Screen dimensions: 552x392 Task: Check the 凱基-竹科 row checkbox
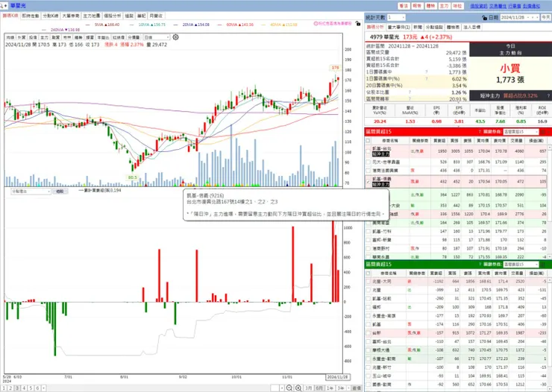click(368, 231)
